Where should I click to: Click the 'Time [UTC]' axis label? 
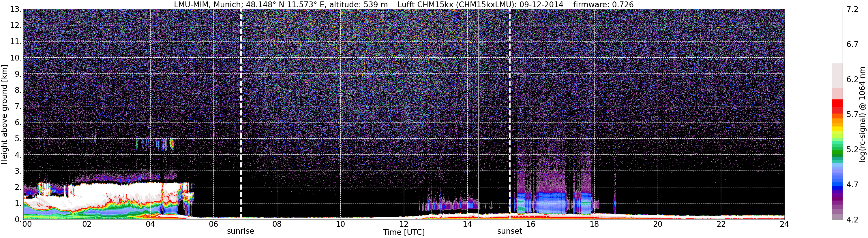pos(404,232)
